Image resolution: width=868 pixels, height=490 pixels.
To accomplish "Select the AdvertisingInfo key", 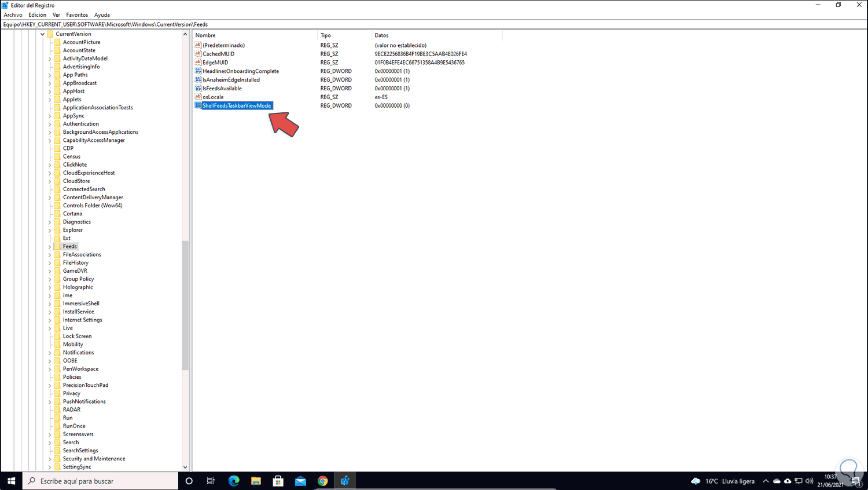I will pos(81,67).
